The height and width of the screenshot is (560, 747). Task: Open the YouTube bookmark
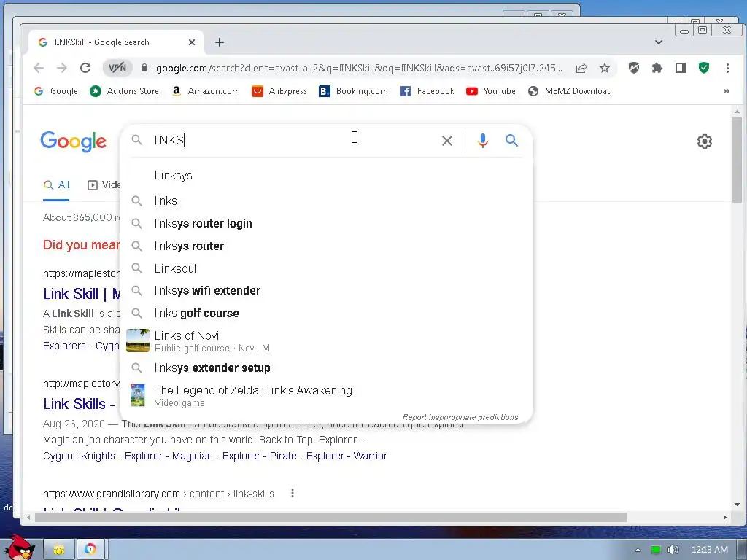tap(491, 91)
